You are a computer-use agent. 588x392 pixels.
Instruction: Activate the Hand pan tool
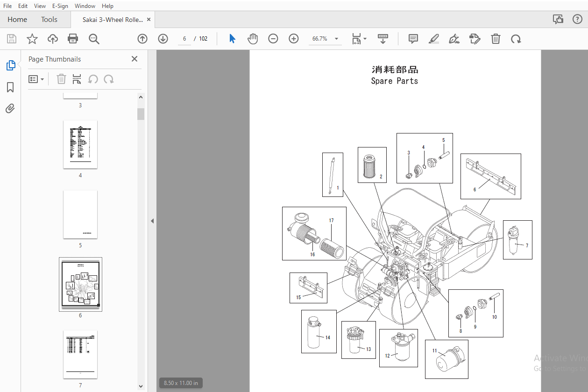253,39
